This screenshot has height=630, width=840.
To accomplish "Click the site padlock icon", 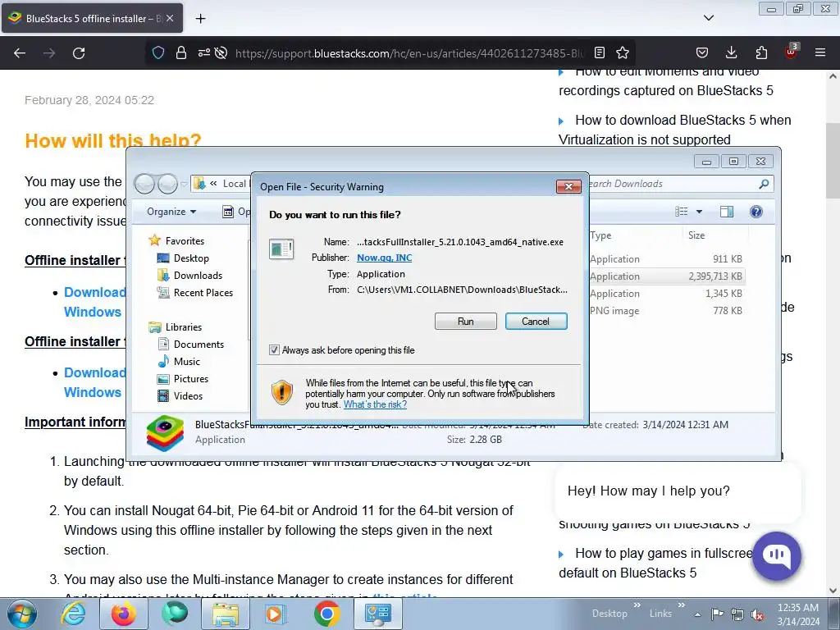I will 181,52.
